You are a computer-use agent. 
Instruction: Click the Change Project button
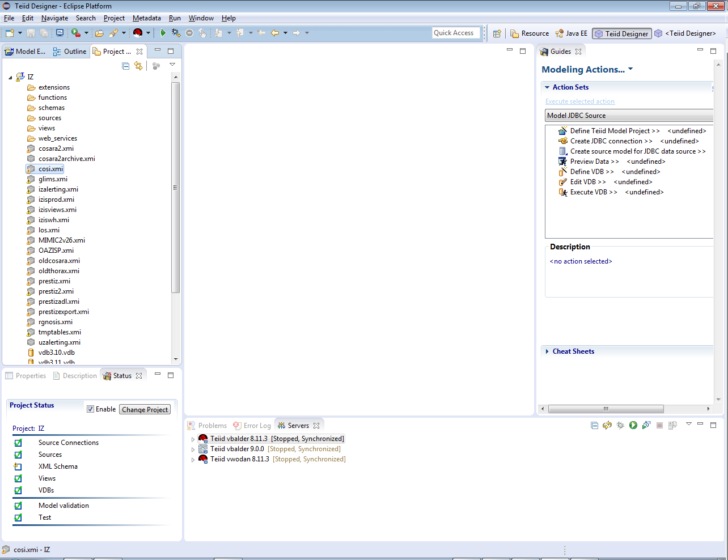point(145,409)
